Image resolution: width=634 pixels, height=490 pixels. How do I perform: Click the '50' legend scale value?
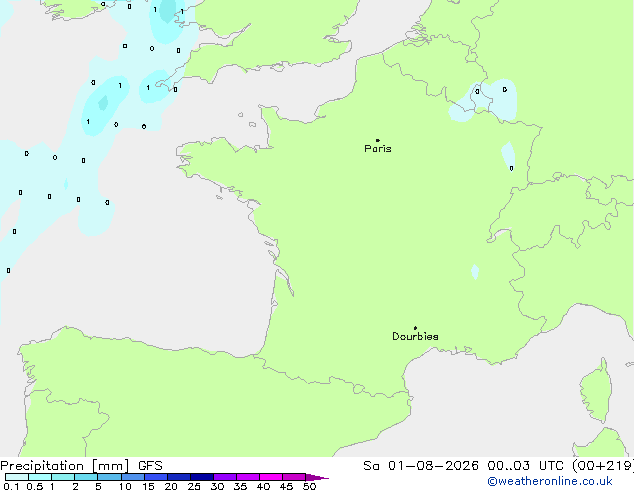(x=309, y=486)
